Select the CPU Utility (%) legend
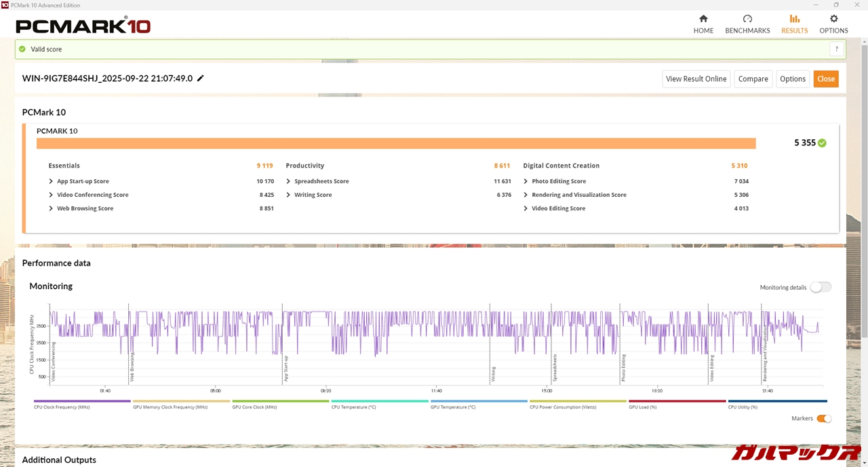Image resolution: width=868 pixels, height=467 pixels. click(777, 405)
